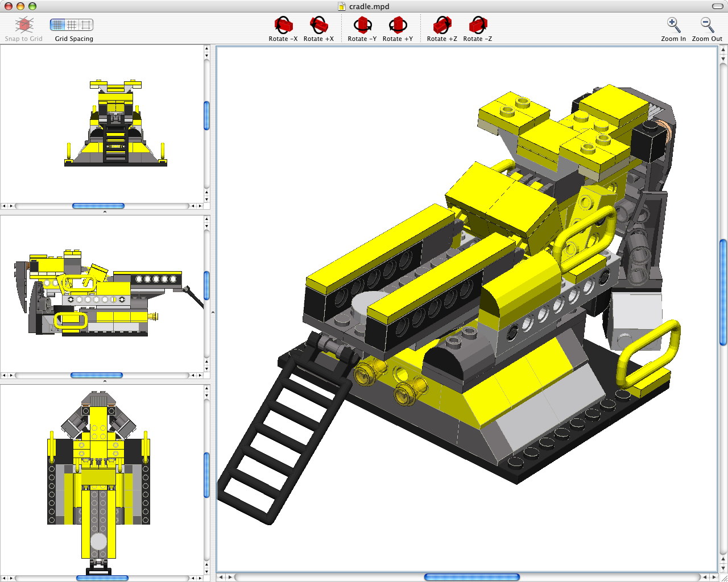This screenshot has width=728, height=582.
Task: Spin the model using Rotate -Y
Action: click(362, 26)
